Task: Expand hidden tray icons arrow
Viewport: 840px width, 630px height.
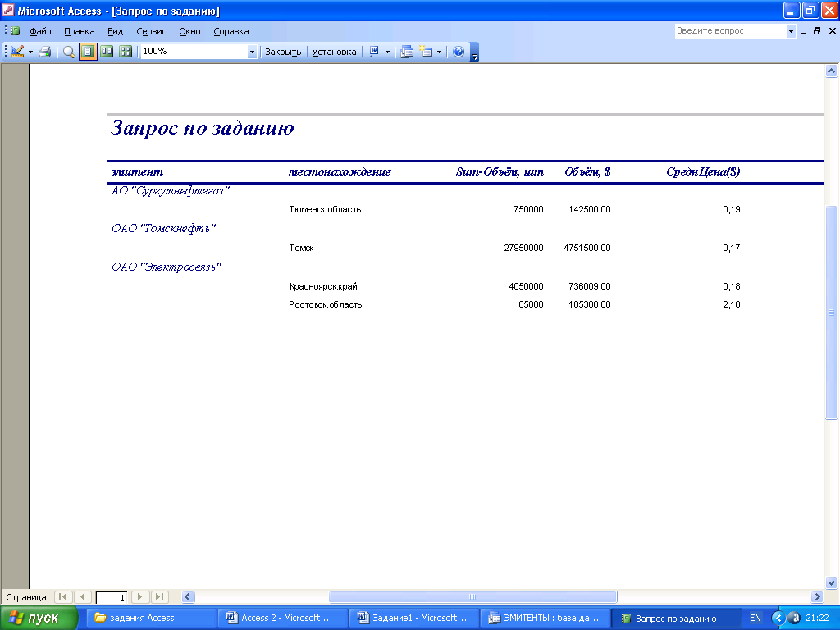Action: coord(778,619)
